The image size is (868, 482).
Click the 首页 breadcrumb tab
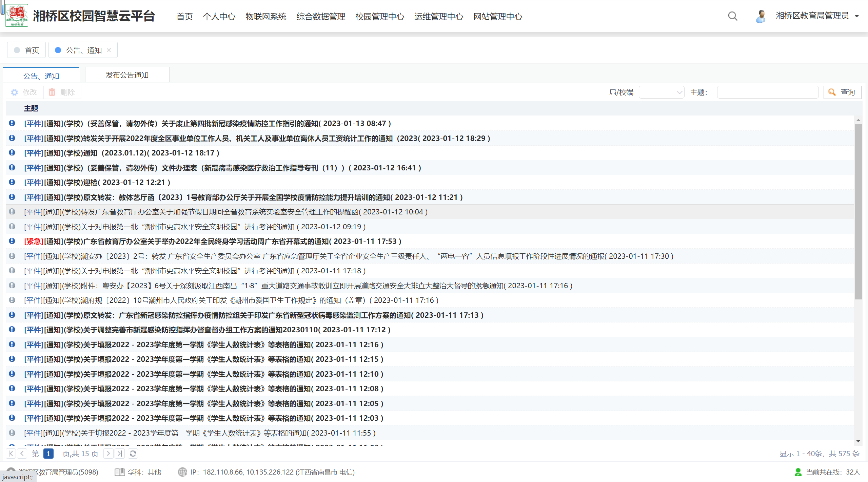coord(27,50)
